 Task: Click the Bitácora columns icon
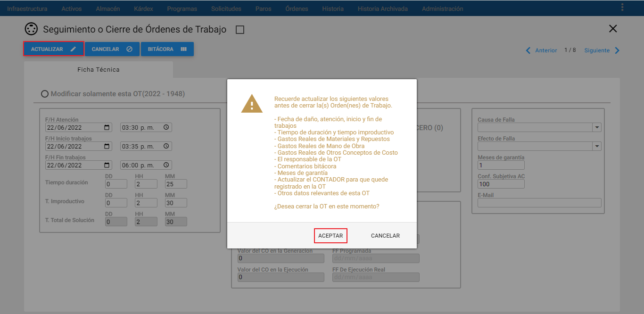coord(183,49)
